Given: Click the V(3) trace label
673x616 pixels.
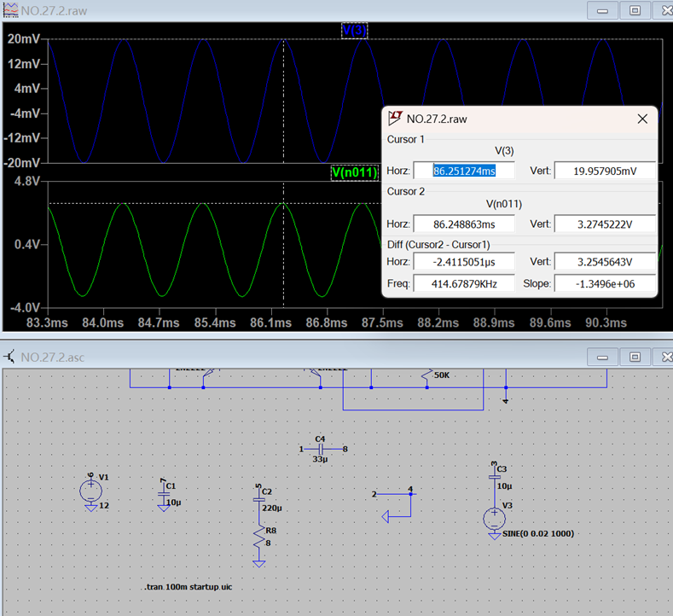Looking at the screenshot, I should point(354,31).
